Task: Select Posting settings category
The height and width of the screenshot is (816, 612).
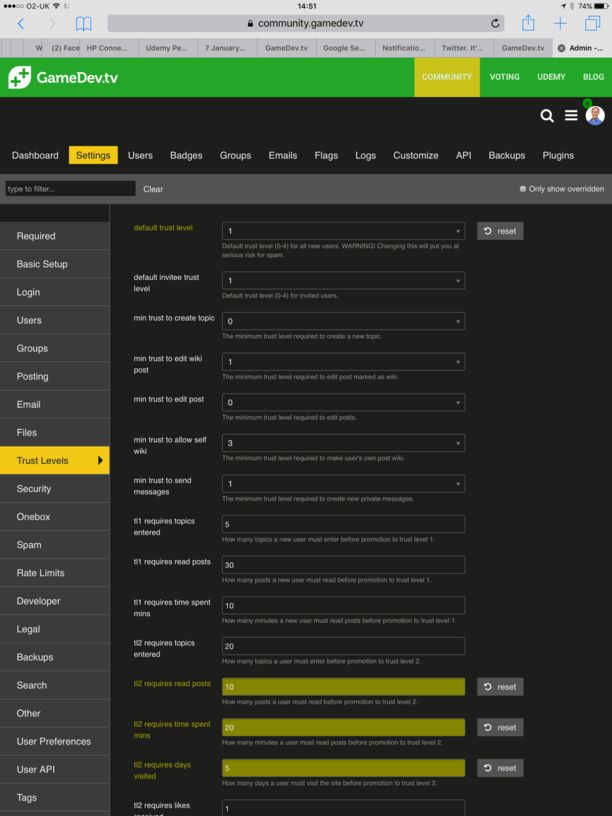Action: [x=55, y=376]
